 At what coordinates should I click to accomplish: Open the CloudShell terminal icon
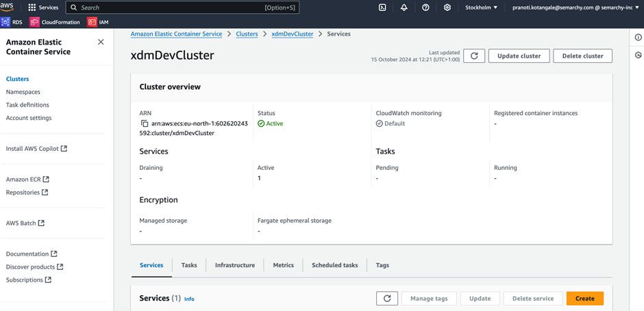pyautogui.click(x=382, y=8)
